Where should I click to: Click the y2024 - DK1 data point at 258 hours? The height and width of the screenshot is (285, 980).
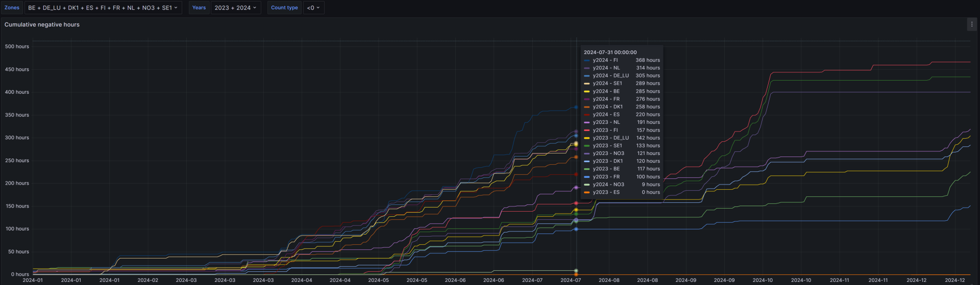click(576, 157)
